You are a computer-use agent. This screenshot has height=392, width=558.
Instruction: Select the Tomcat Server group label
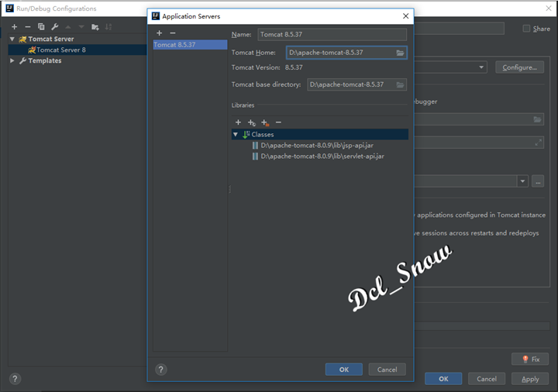tap(51, 40)
